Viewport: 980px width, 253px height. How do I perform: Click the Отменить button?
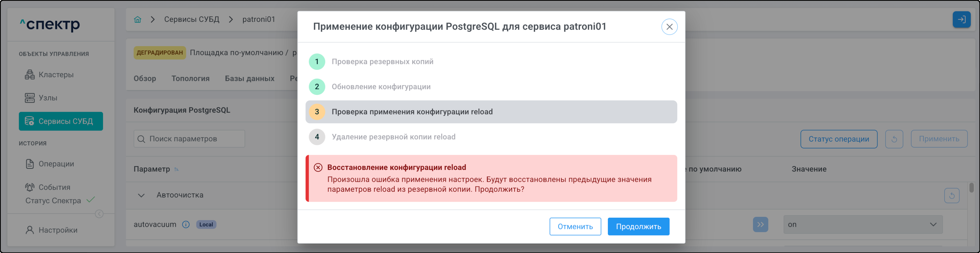(575, 227)
